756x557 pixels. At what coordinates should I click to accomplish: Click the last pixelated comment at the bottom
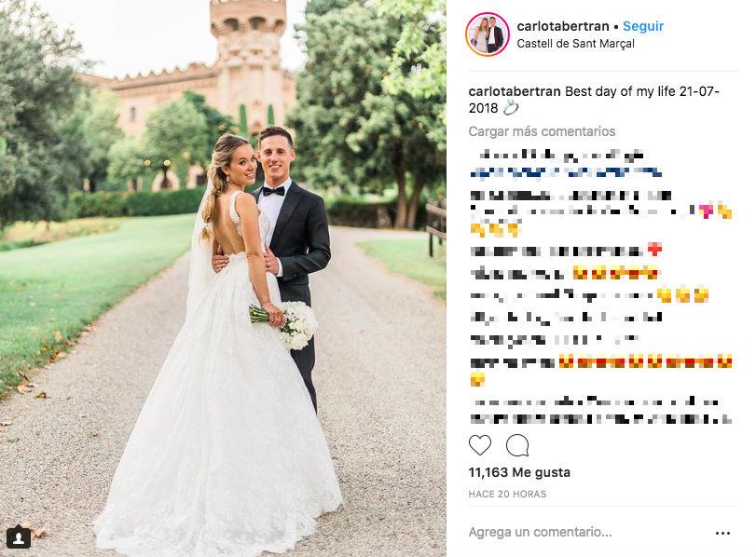tap(600, 410)
